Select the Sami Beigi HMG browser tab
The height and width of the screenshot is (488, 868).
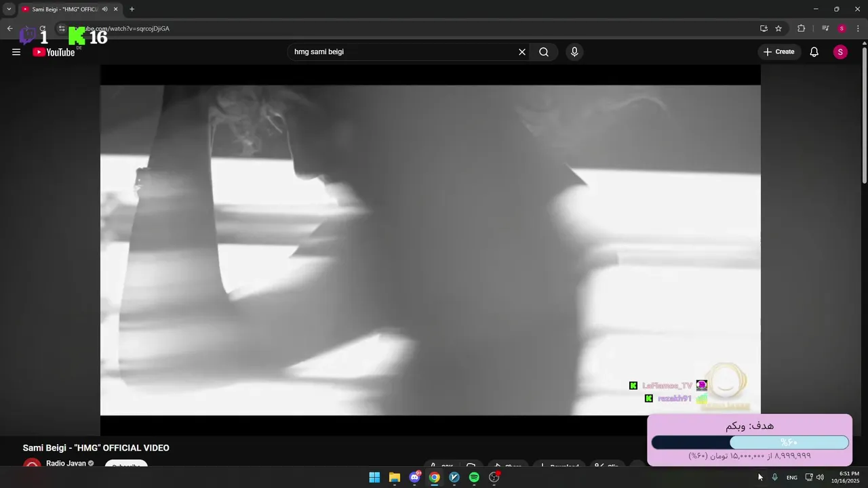(x=69, y=9)
